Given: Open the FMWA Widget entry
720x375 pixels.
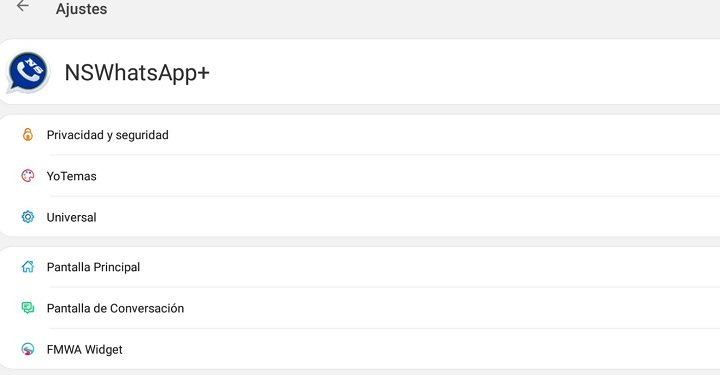Looking at the screenshot, I should 360,349.
